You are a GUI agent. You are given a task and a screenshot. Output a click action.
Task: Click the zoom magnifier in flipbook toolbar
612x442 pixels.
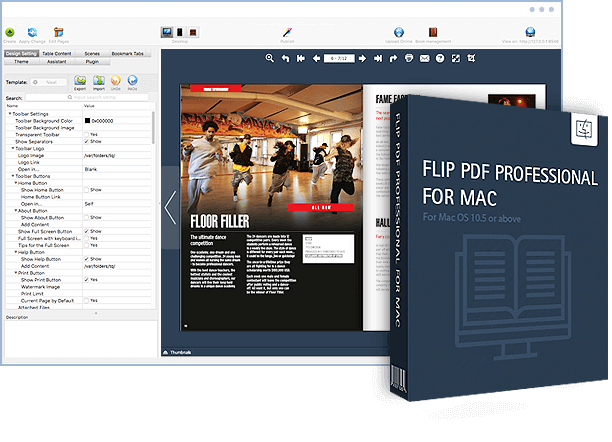(x=269, y=58)
